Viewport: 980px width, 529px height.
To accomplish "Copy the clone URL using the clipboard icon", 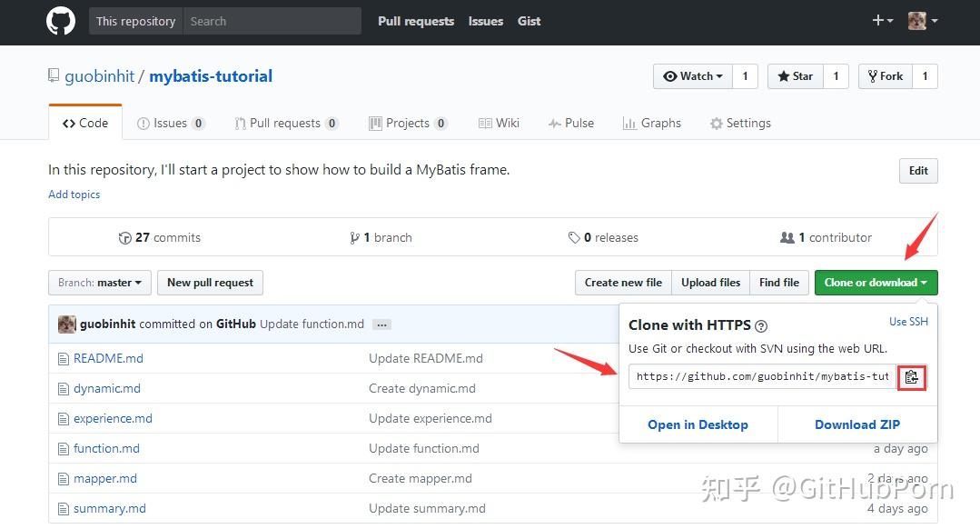I will tap(911, 377).
